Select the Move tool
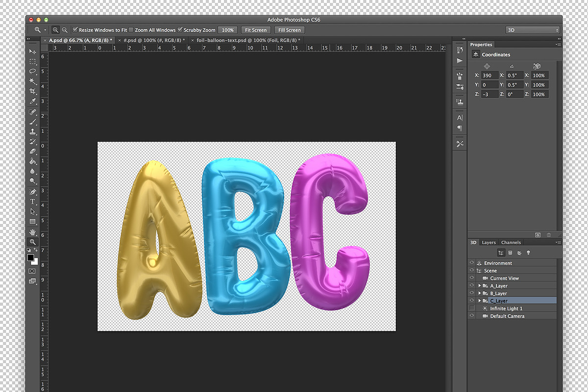Viewport: 588px width, 392px height. (33, 51)
